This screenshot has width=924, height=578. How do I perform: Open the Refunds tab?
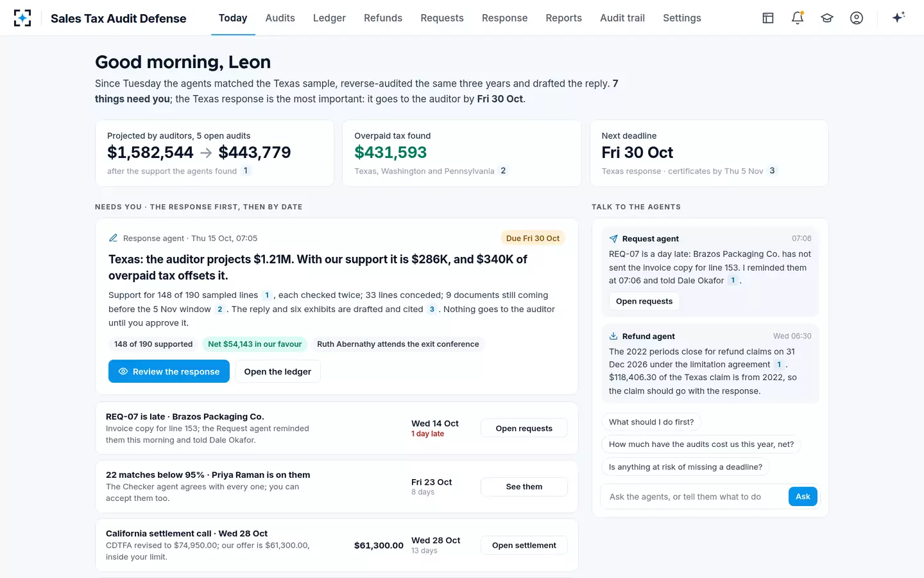point(383,18)
